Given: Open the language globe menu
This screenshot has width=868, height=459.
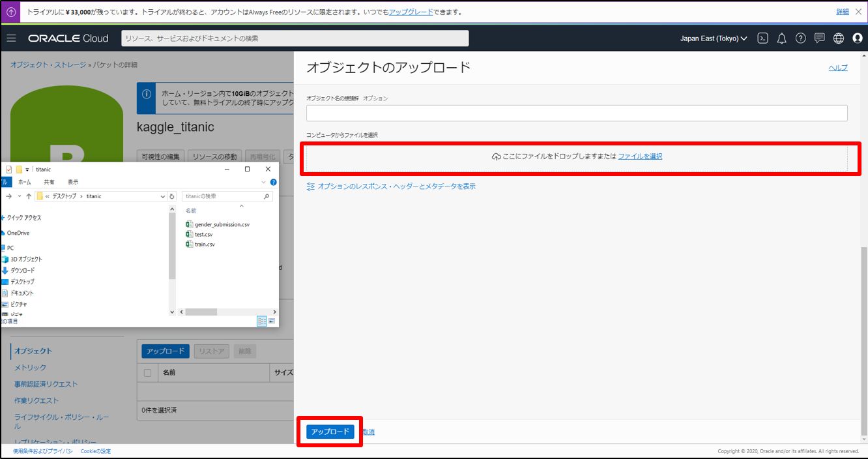Looking at the screenshot, I should [x=839, y=38].
